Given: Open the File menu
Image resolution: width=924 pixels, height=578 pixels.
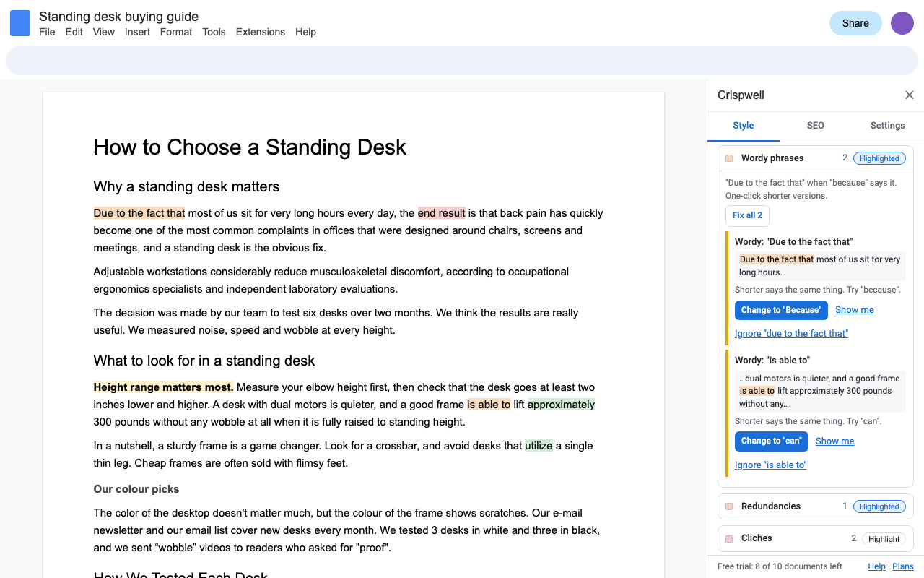Looking at the screenshot, I should pyautogui.click(x=47, y=32).
